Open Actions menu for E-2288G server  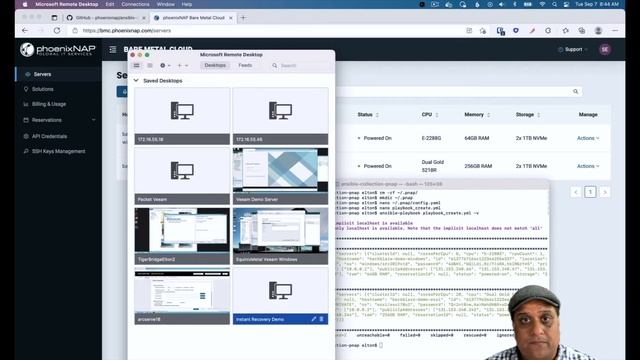point(588,138)
